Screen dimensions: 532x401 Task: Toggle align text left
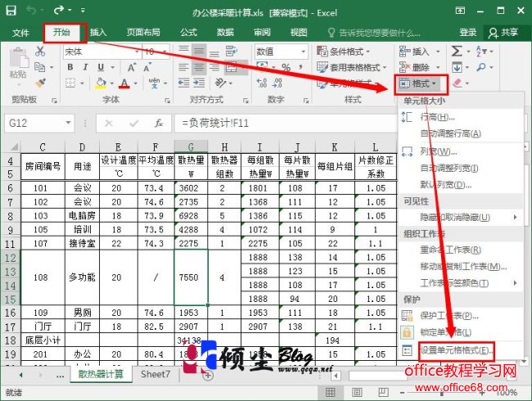pos(183,67)
